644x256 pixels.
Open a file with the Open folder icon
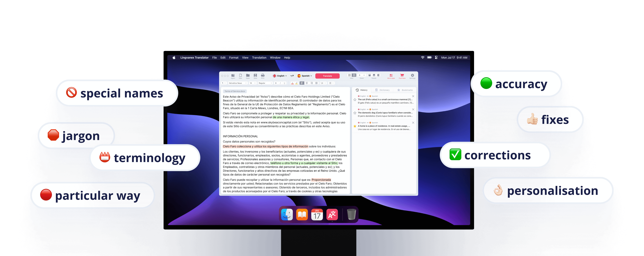point(248,76)
